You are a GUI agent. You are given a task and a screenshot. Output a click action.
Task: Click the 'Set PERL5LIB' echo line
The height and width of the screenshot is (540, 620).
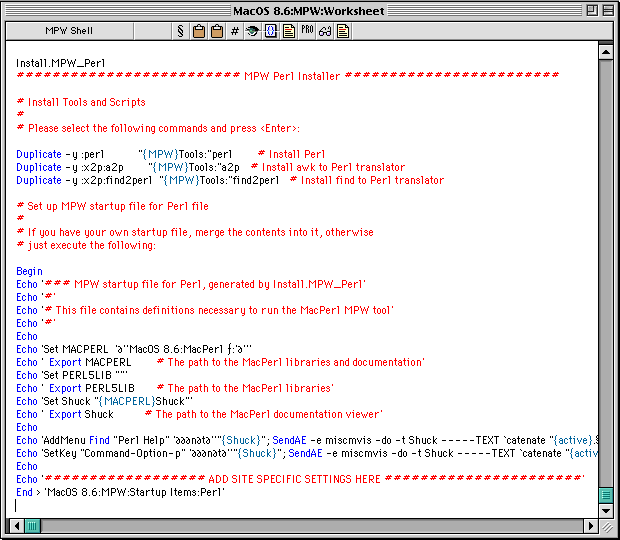[72, 375]
